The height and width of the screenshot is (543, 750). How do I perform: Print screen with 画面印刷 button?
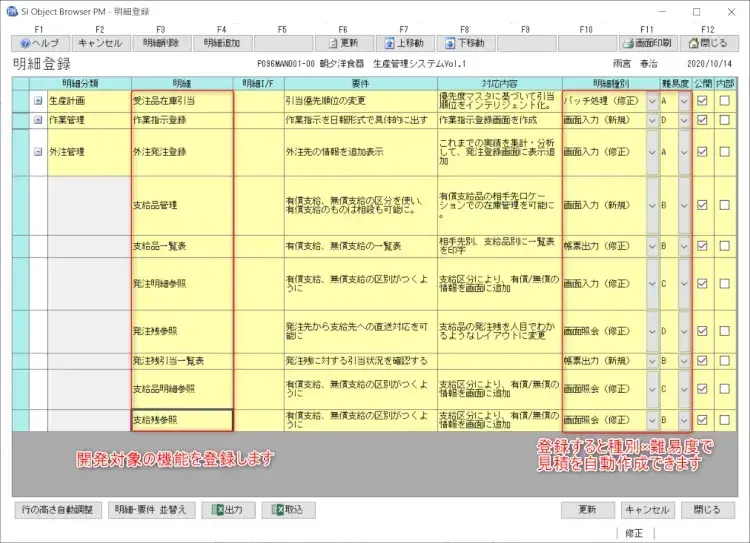pyautogui.click(x=648, y=43)
